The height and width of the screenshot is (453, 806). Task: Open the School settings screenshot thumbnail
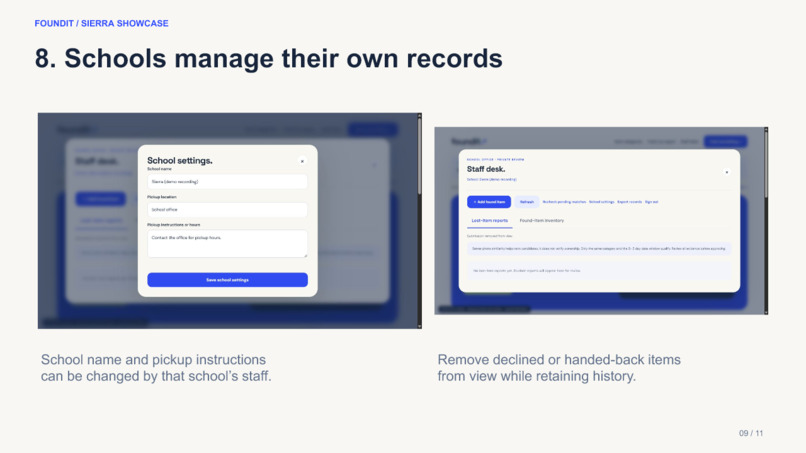pos(229,221)
